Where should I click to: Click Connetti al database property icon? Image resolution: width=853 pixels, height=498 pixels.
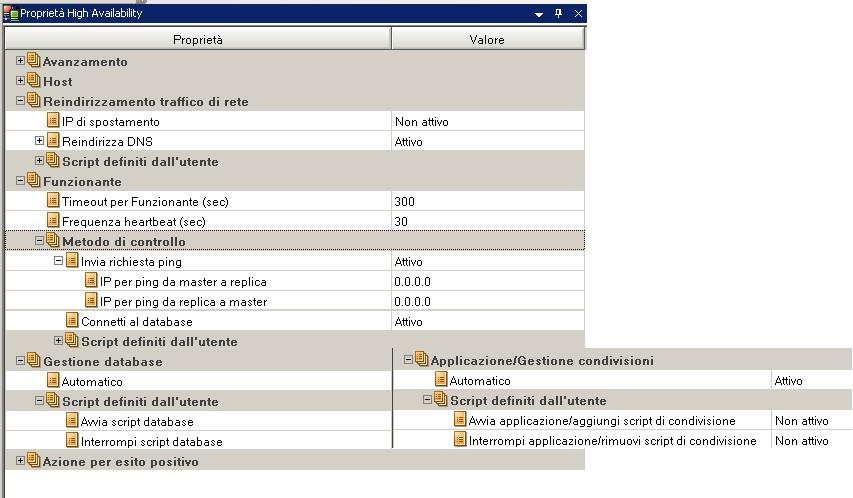[72, 320]
